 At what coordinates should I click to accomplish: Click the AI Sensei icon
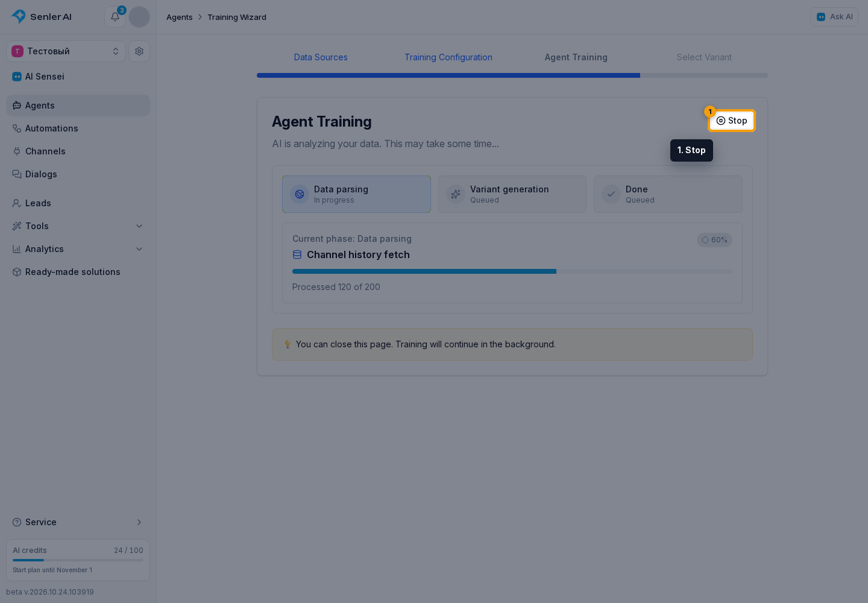point(17,77)
